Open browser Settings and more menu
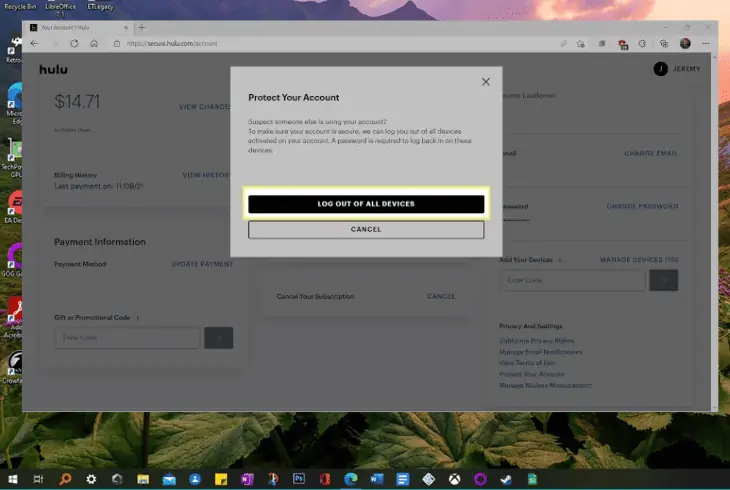Image resolution: width=730 pixels, height=490 pixels. (706, 44)
